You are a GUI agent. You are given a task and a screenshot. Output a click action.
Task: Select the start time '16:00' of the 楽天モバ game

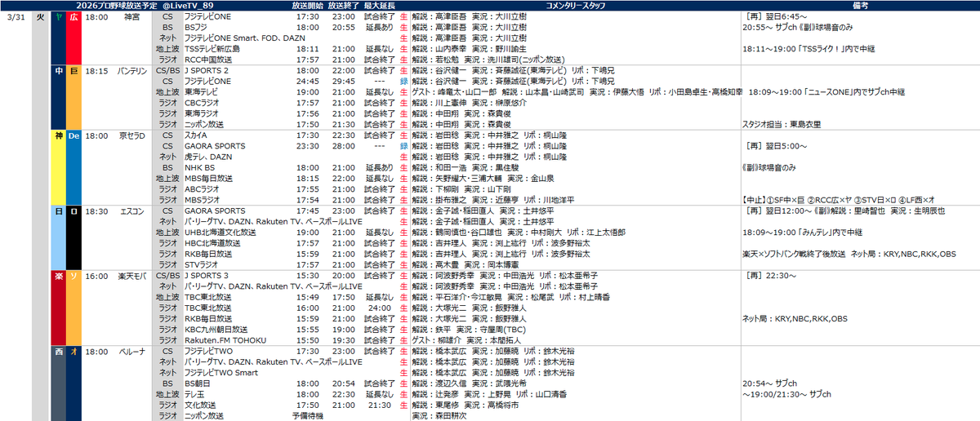(x=96, y=276)
